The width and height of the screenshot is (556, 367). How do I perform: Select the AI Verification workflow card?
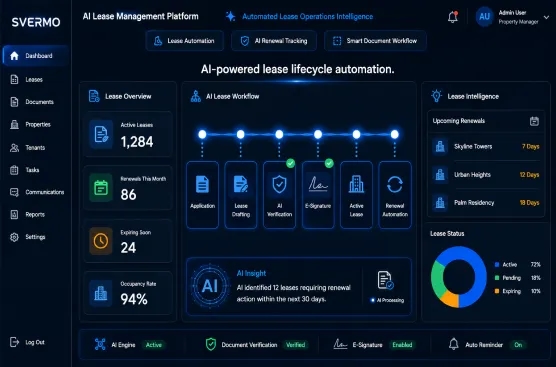[x=279, y=195]
